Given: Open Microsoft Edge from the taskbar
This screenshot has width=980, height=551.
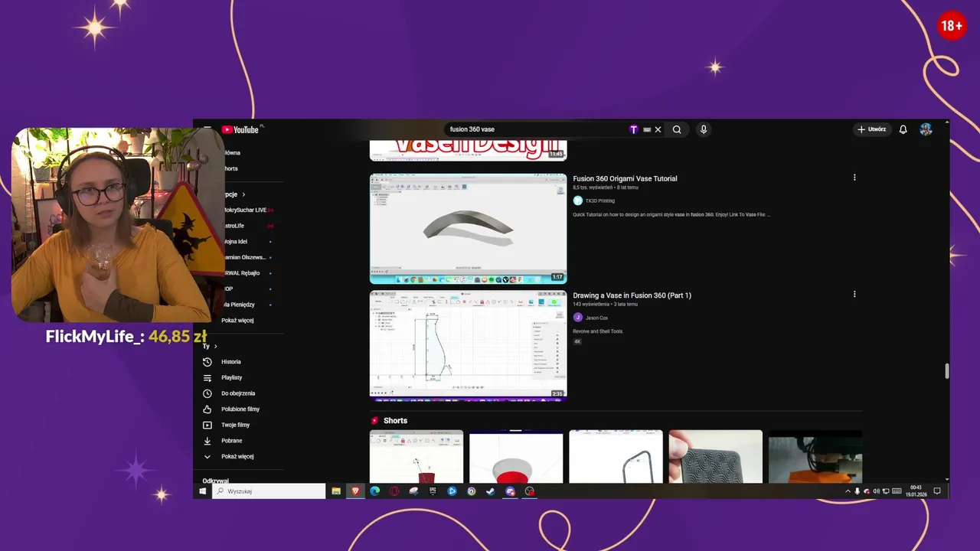Looking at the screenshot, I should [x=375, y=491].
